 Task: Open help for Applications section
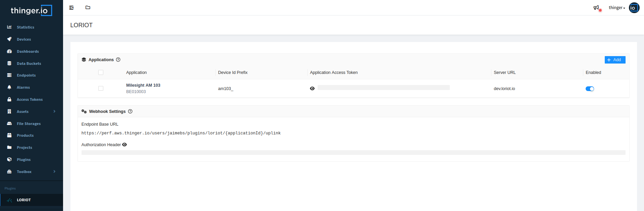click(118, 60)
